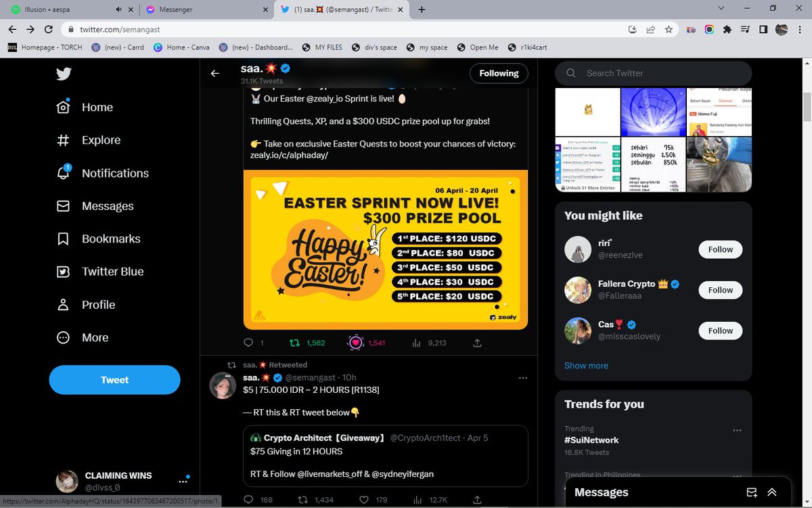Reload the page
Screen dimensions: 812x508
point(48,29)
